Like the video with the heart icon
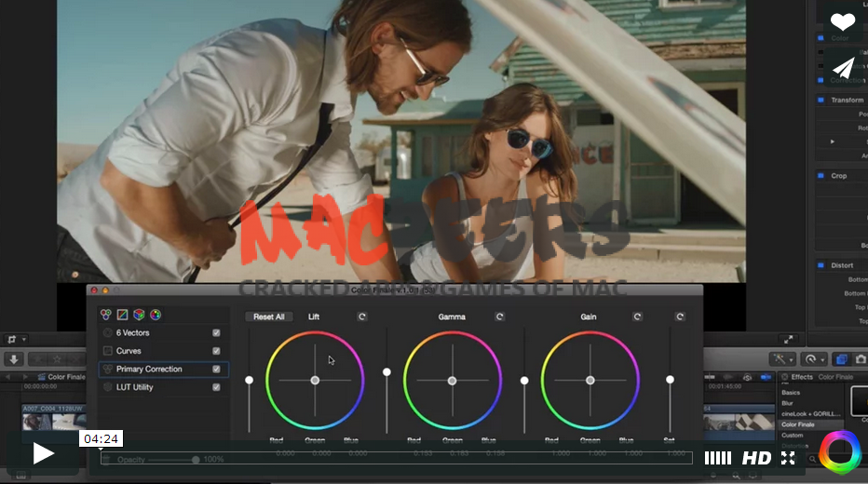The height and width of the screenshot is (484, 868). [x=843, y=22]
